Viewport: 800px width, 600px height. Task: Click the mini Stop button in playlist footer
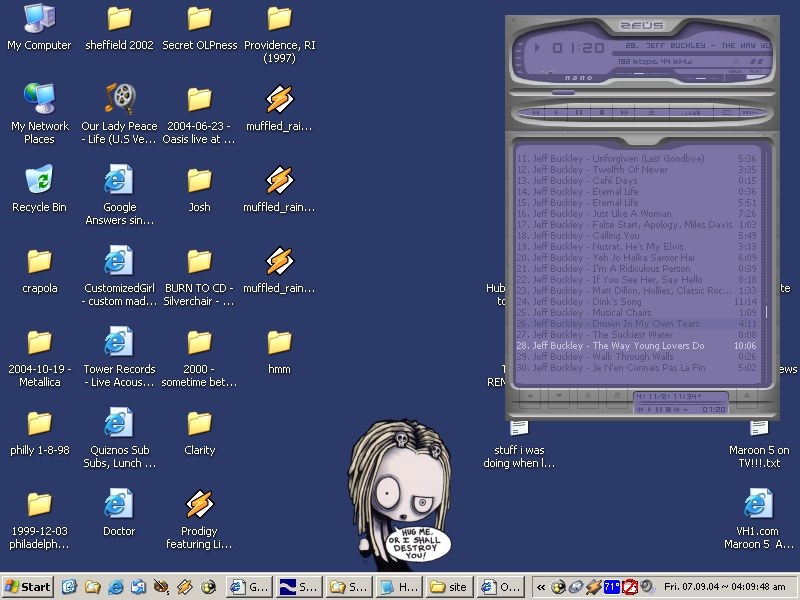(x=668, y=409)
